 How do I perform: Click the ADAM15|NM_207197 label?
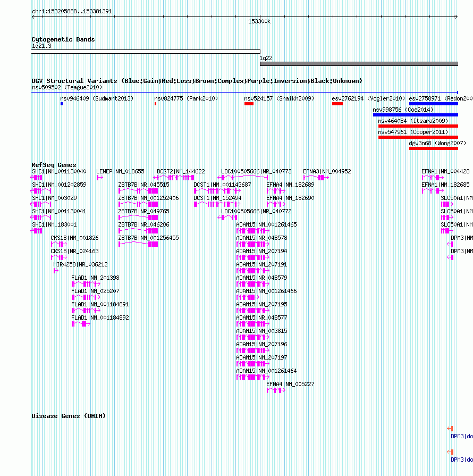coord(261,357)
